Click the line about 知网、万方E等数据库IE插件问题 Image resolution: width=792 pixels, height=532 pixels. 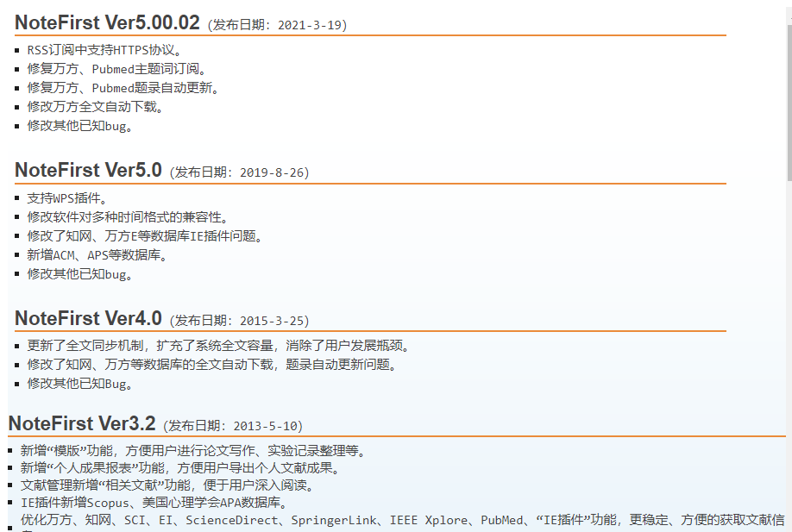click(x=144, y=235)
